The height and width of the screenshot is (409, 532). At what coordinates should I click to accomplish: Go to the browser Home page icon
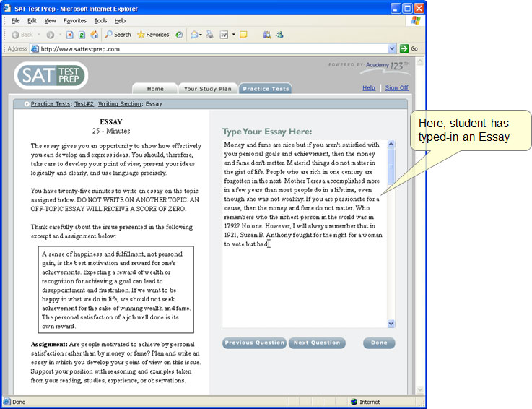pos(95,35)
